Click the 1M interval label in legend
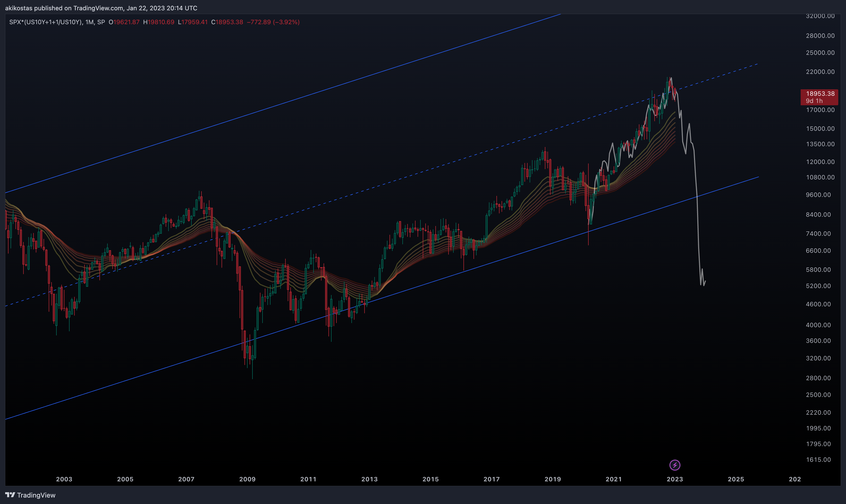 90,22
